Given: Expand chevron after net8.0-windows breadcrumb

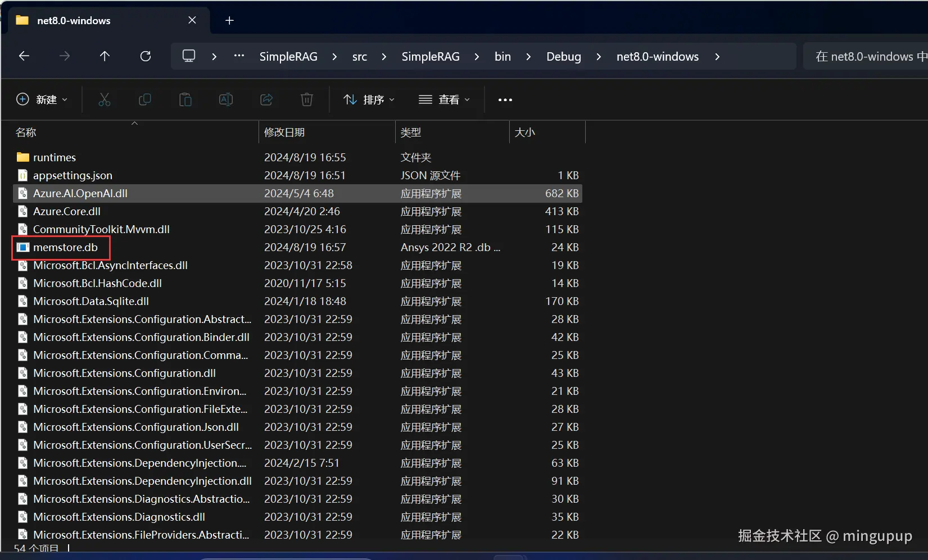Looking at the screenshot, I should click(717, 57).
